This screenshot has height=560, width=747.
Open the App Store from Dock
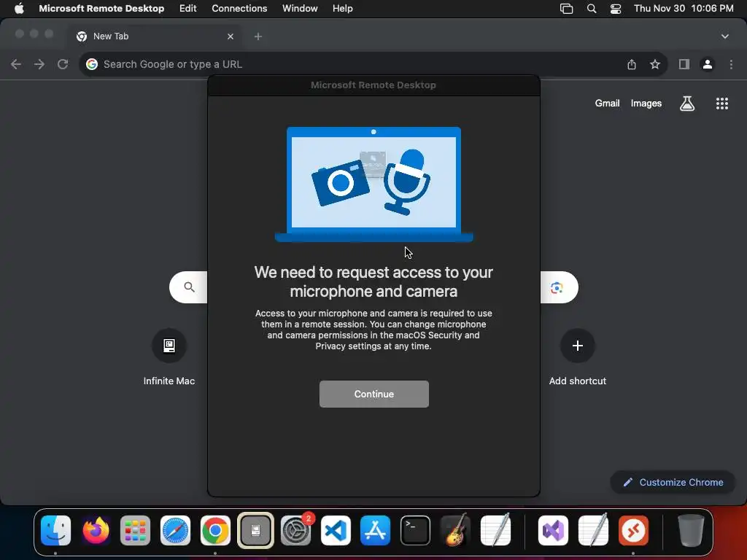tap(376, 530)
